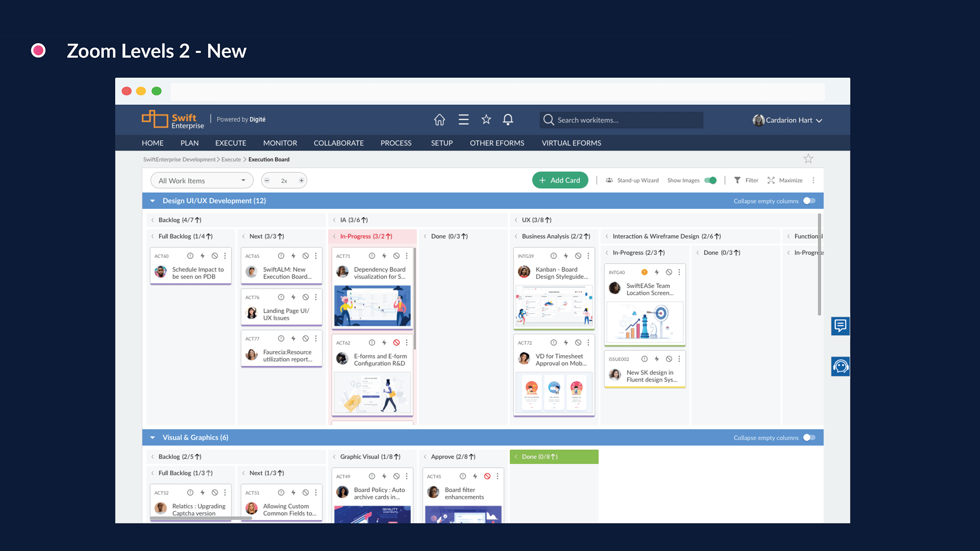Click the hamburger menu icon in the top bar

(463, 120)
